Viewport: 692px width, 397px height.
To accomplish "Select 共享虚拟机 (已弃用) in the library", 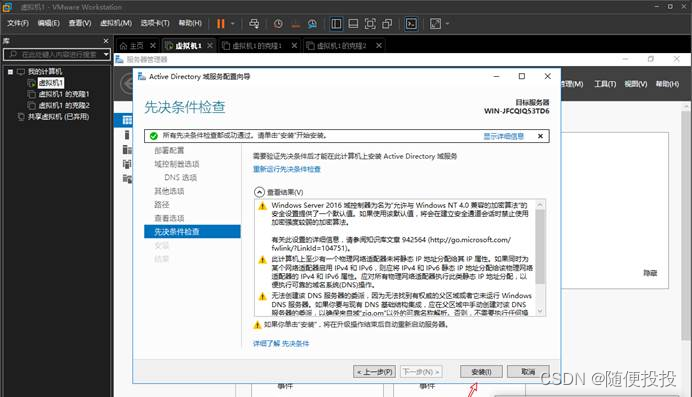I will coord(58,117).
